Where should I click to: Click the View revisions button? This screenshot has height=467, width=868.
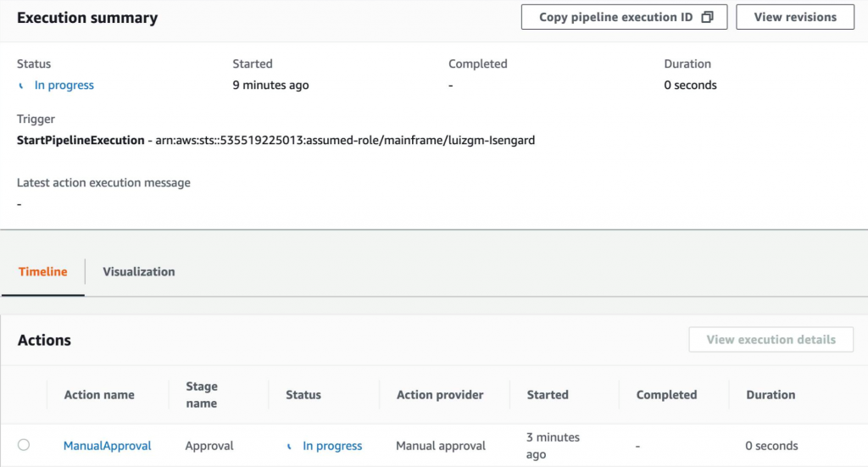pos(794,17)
